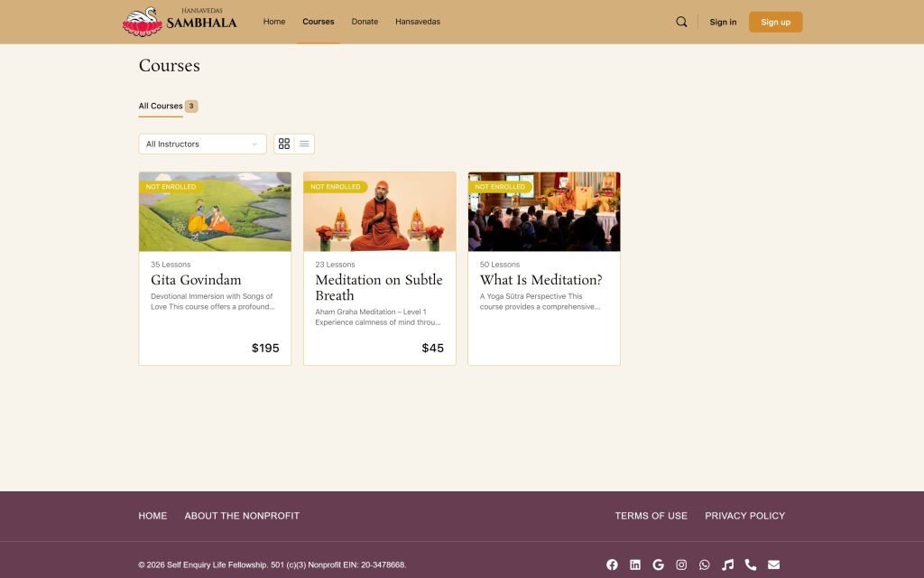
Task: Open TERMS OF USE footer link
Action: 651,516
